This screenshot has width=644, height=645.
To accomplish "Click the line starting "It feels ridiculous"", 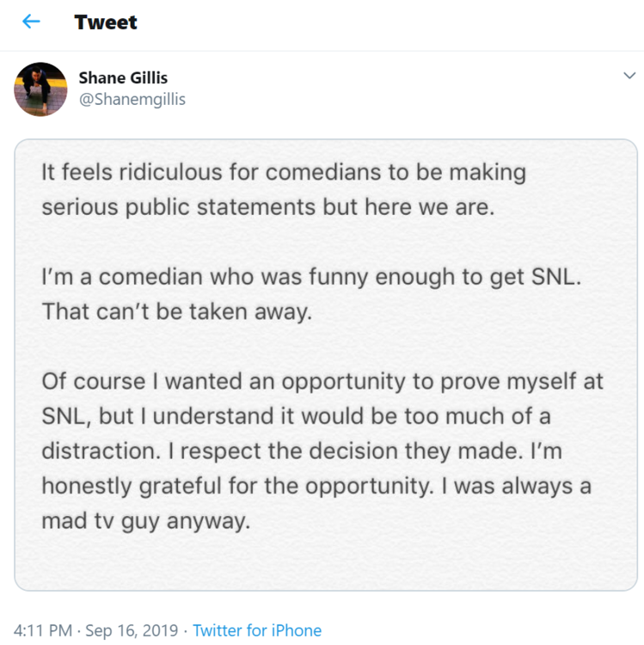I will (284, 172).
